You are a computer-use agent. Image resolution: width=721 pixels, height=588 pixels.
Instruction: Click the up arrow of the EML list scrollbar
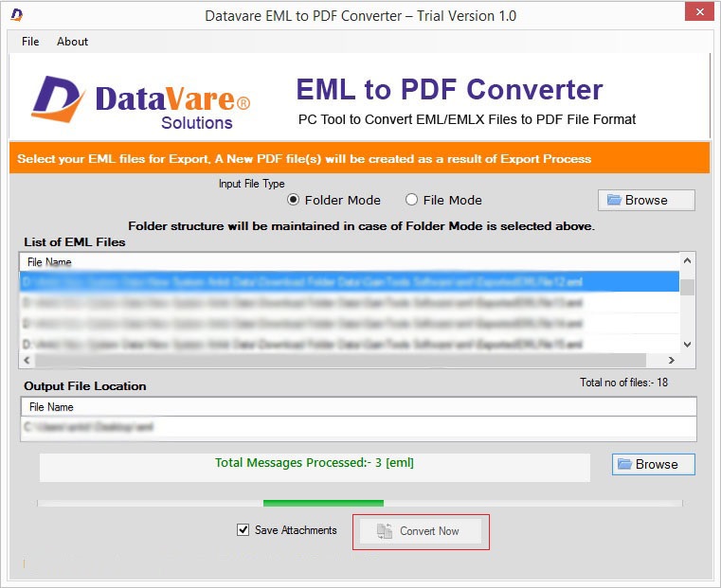tap(687, 260)
